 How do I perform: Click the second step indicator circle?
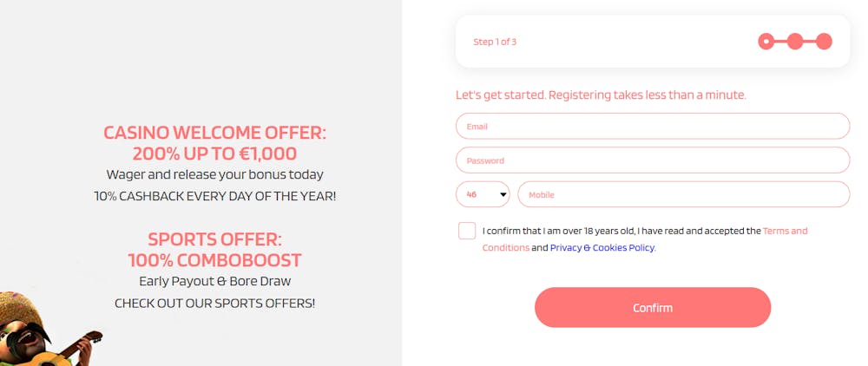(x=795, y=42)
